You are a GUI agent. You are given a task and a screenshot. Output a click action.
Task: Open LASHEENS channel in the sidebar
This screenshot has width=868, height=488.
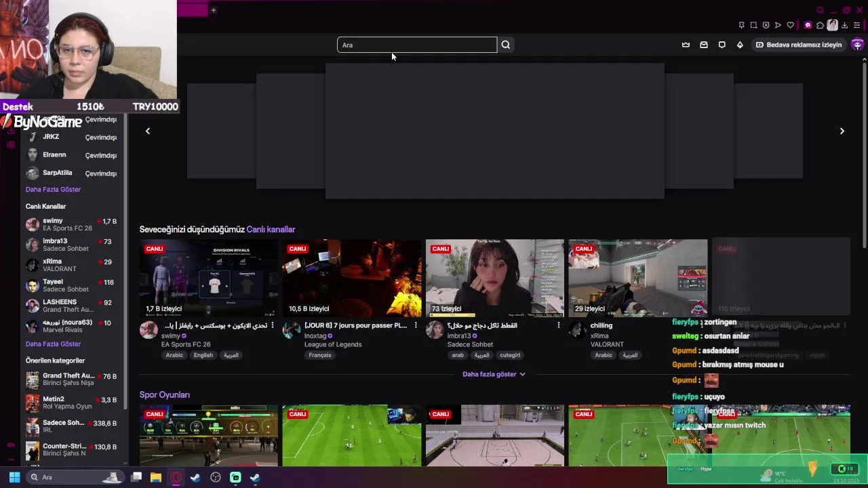pyautogui.click(x=71, y=306)
